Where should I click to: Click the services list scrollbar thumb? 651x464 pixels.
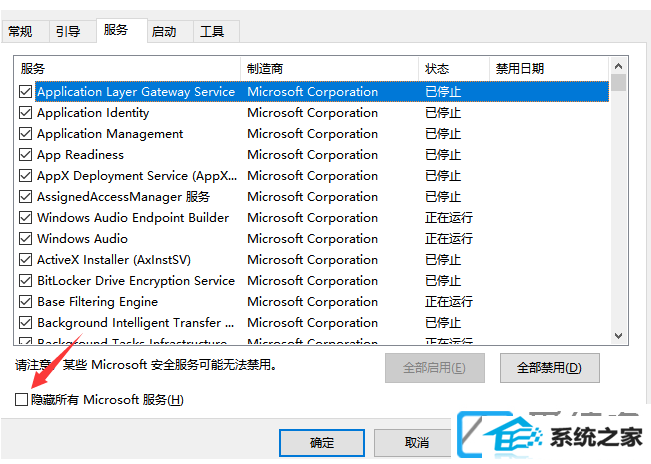[618, 82]
